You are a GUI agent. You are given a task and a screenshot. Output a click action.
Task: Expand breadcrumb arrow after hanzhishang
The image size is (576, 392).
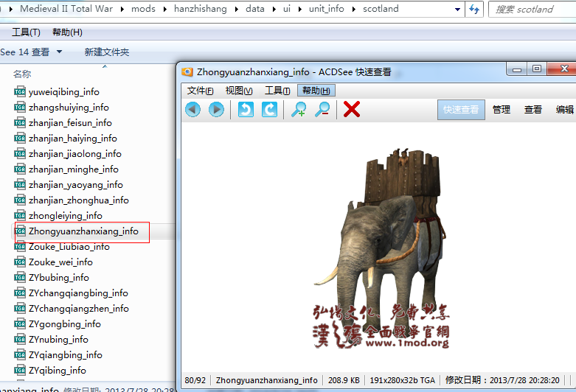(x=237, y=9)
